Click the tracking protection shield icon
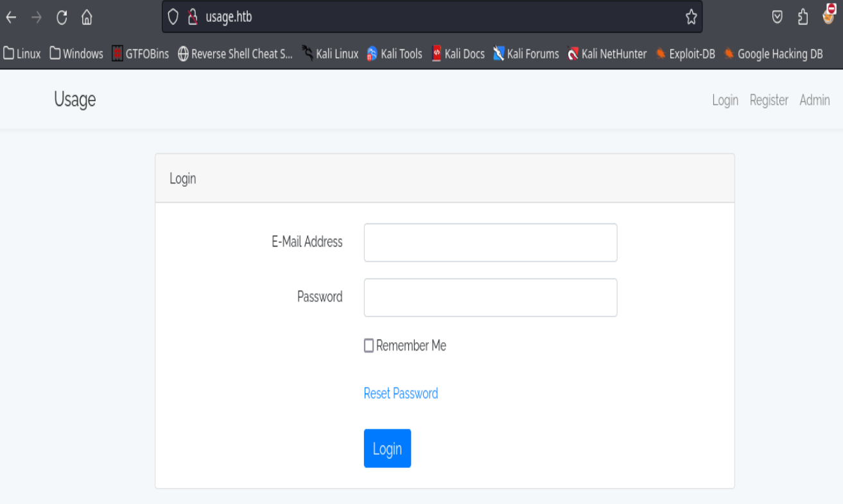Viewport: 843px width, 504px height. 173,17
